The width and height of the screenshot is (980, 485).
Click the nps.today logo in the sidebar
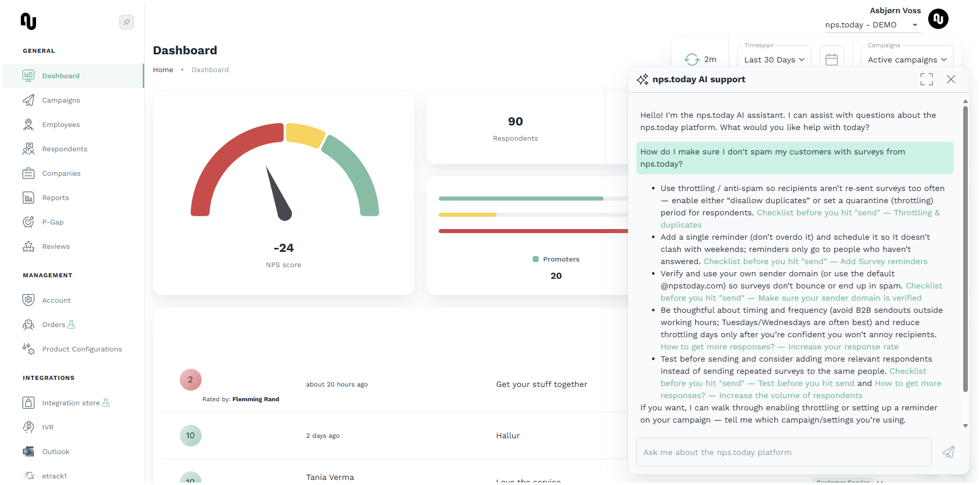tap(28, 21)
